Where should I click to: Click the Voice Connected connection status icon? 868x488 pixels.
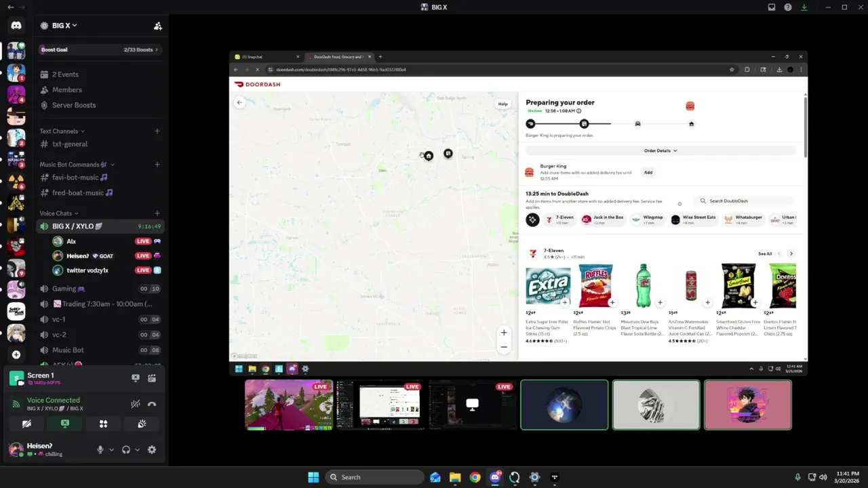[16, 404]
